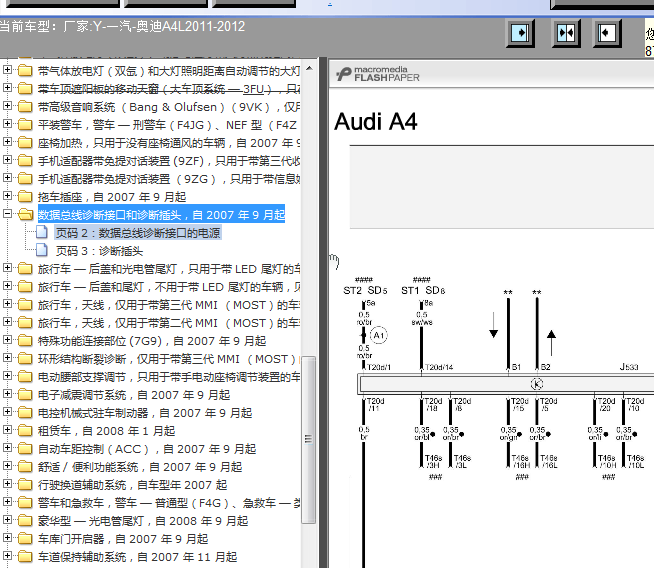This screenshot has width=654, height=568.
Task: Click folder icon of 座椅加热 item
Action: point(25,142)
